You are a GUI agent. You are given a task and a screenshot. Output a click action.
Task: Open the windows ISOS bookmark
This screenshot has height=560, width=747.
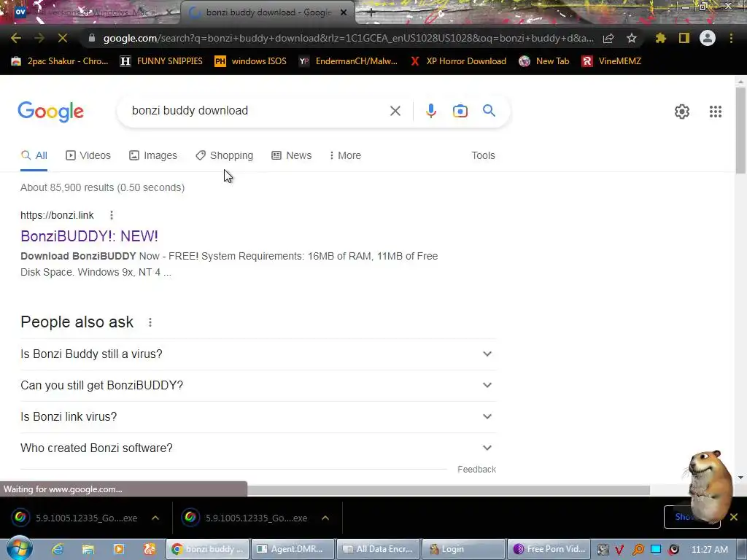click(x=251, y=61)
